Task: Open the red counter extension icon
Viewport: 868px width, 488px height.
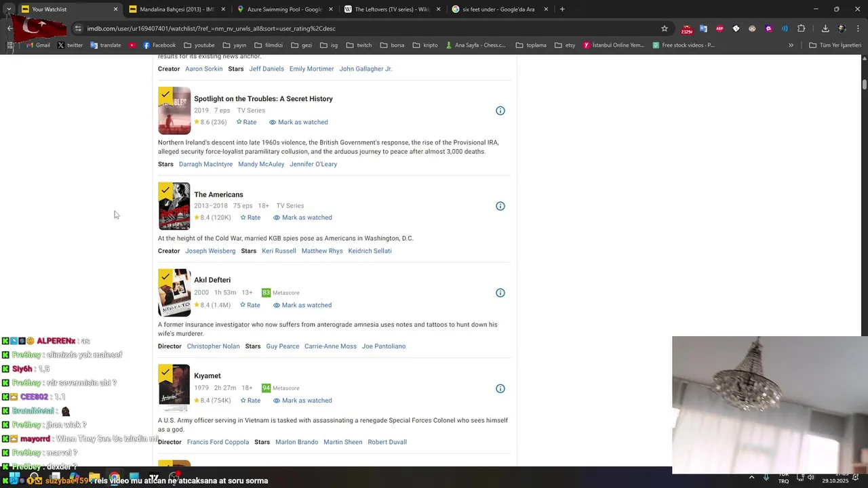Action: 687,29
